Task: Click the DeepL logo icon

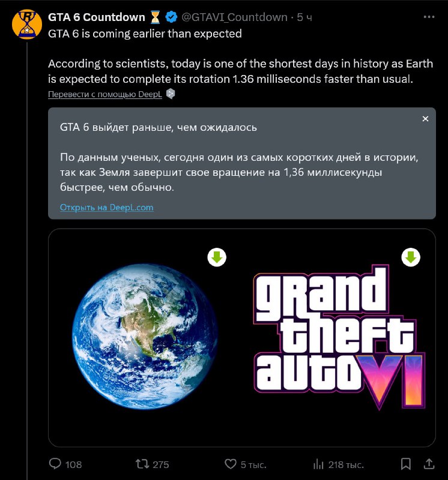Action: [x=171, y=94]
